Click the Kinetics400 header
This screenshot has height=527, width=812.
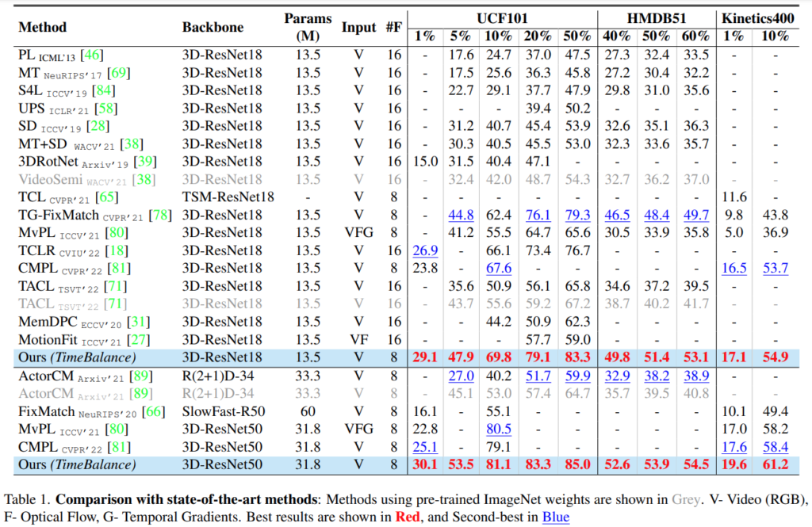click(x=758, y=17)
